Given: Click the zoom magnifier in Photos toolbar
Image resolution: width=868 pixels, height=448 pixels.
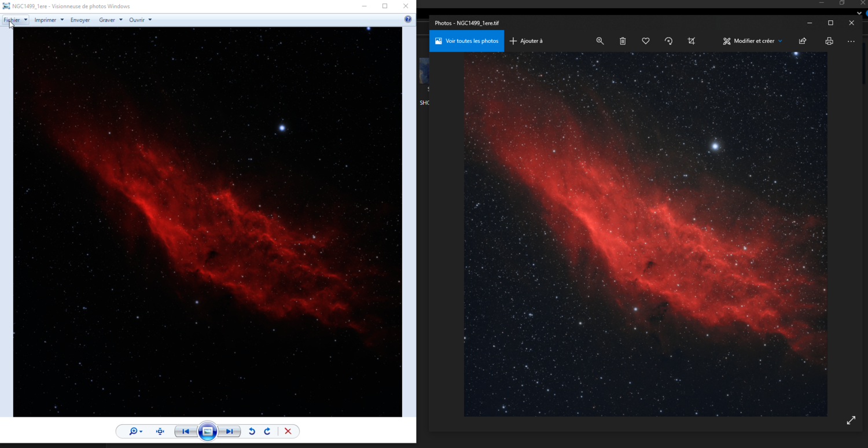Looking at the screenshot, I should [x=599, y=41].
